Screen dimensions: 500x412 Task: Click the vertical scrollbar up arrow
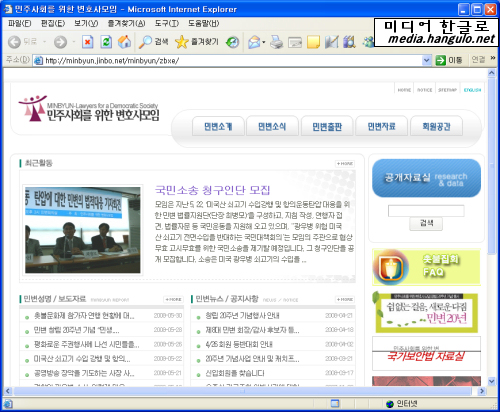(x=492, y=73)
